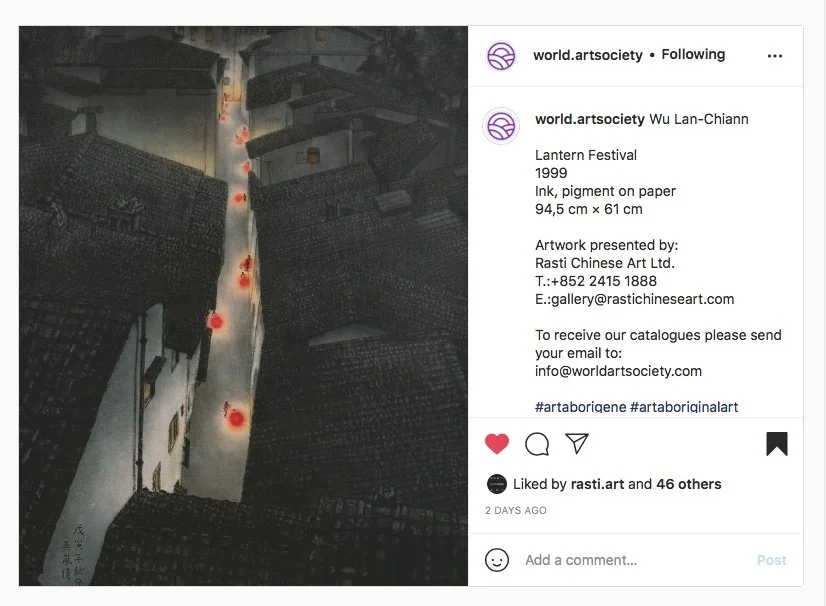Open world.artsociety username in post header

(x=588, y=55)
